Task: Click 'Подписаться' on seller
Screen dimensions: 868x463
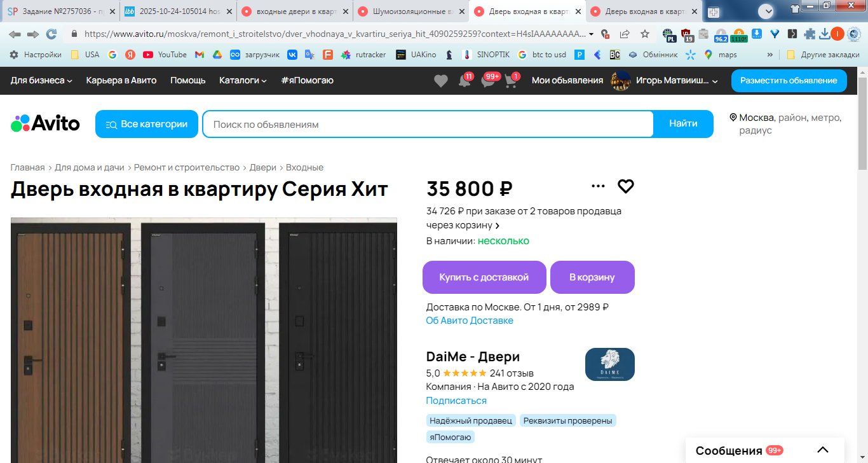Action: [x=456, y=401]
